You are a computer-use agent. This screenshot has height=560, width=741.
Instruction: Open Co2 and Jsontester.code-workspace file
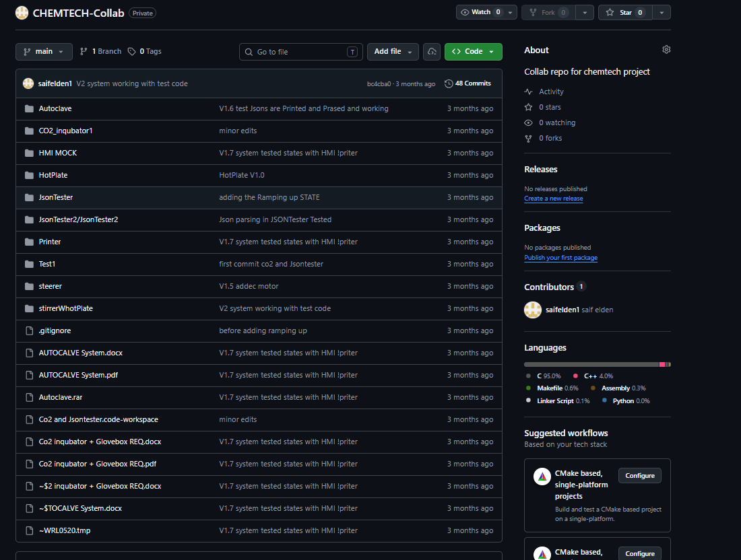click(98, 419)
